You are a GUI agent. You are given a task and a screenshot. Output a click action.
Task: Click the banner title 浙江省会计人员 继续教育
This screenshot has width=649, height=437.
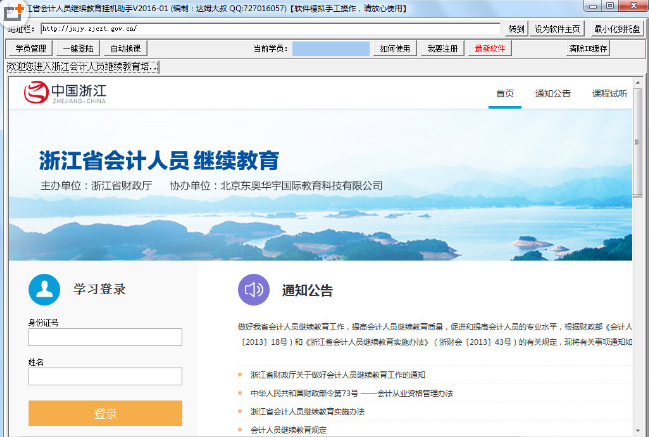coord(159,161)
